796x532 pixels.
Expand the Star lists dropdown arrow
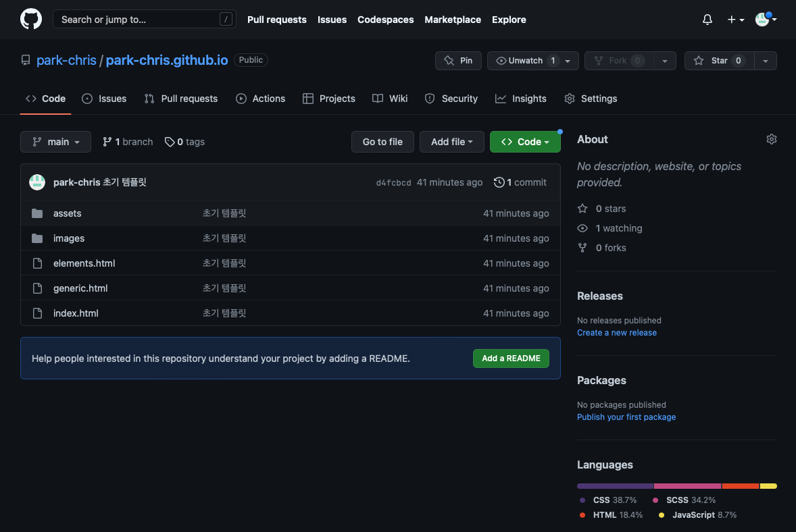point(766,61)
